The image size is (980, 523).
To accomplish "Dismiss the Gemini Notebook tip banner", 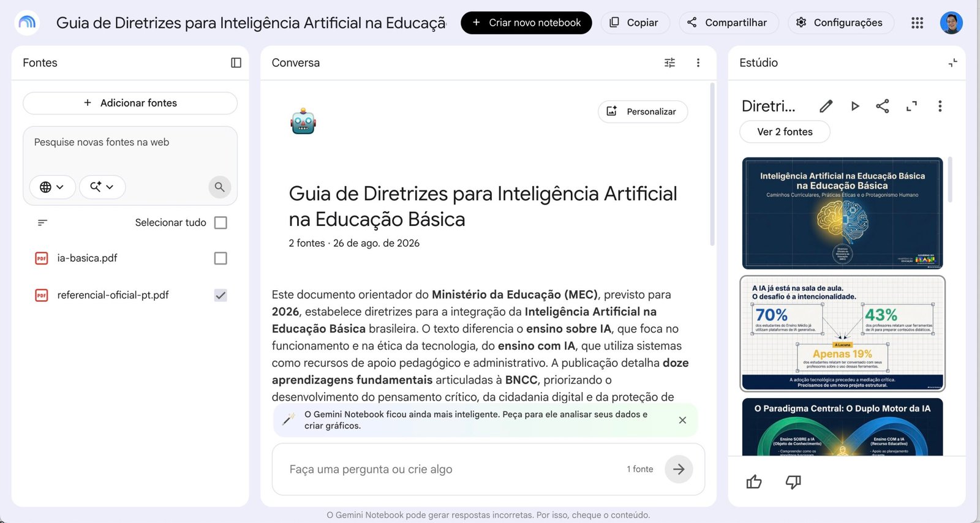I will 682,420.
